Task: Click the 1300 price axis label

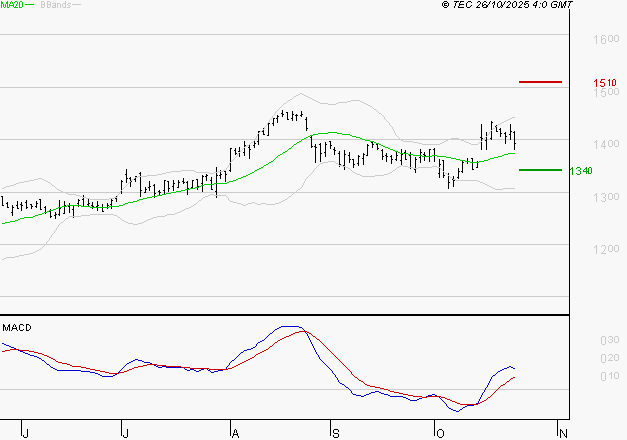Action: point(605,197)
